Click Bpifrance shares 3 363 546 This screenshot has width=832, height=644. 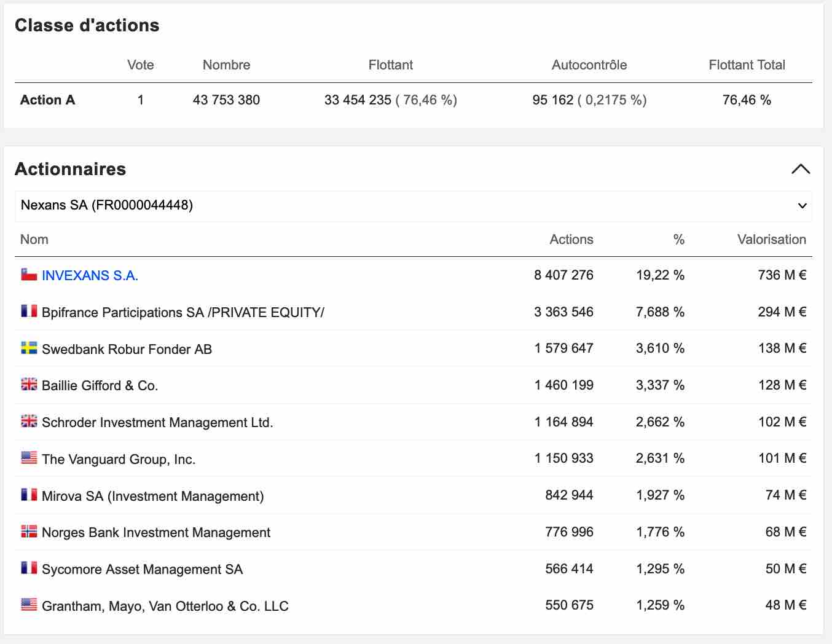563,312
